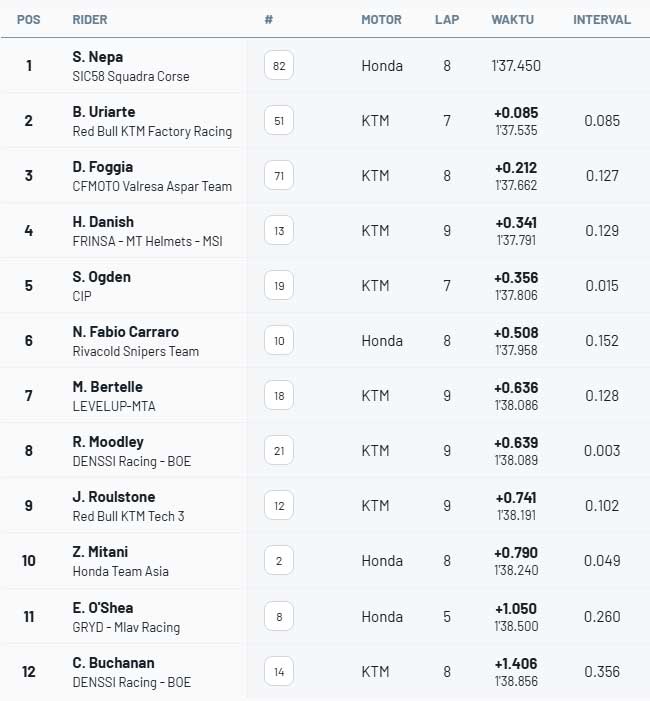
Task: Click rider number badge 51
Action: (x=279, y=120)
